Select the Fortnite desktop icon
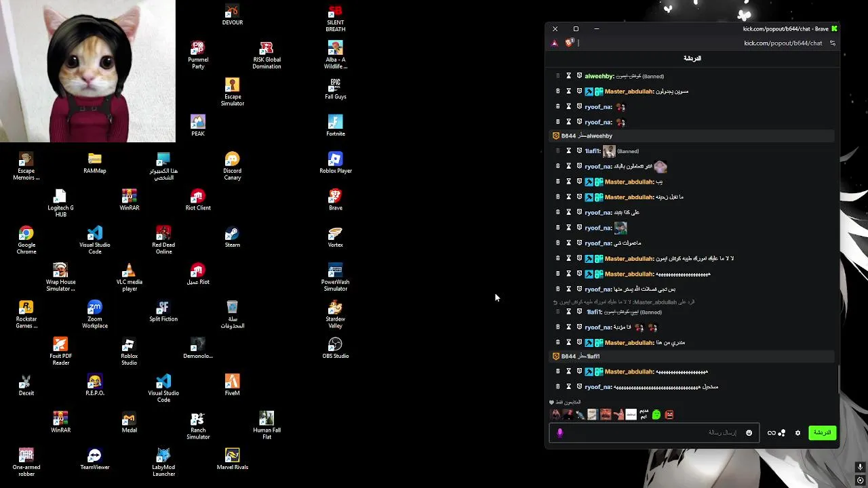The width and height of the screenshot is (868, 488). tap(335, 126)
